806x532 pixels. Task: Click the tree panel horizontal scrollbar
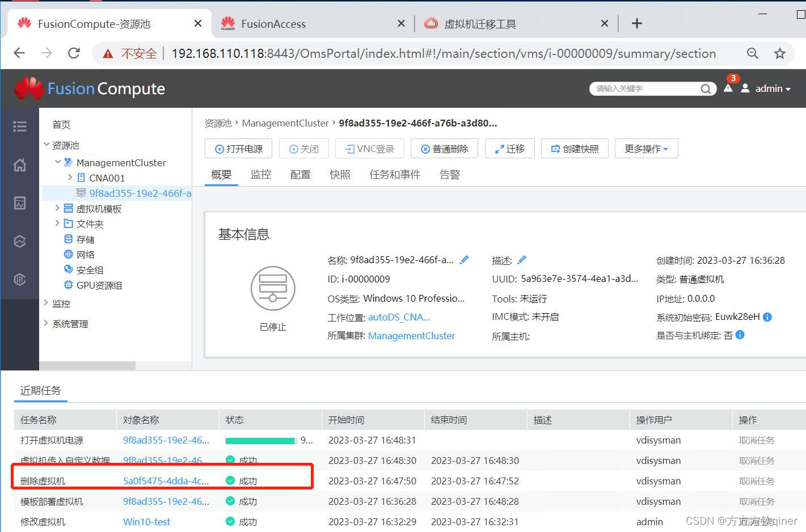click(87, 366)
